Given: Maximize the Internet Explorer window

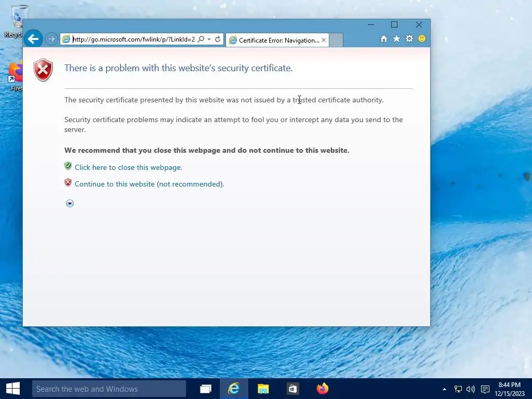Looking at the screenshot, I should point(394,24).
